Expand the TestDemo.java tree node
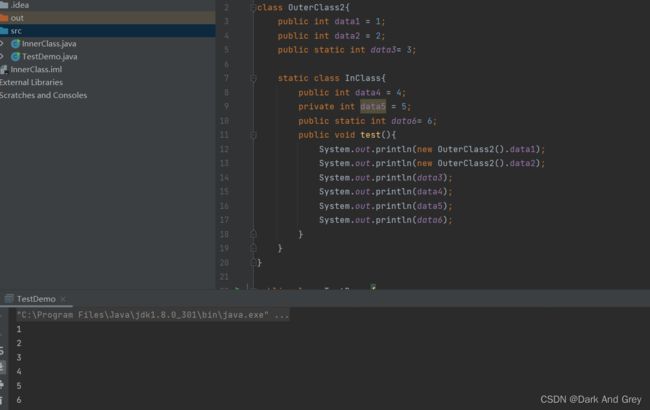The height and width of the screenshot is (410, 650). coord(2,56)
